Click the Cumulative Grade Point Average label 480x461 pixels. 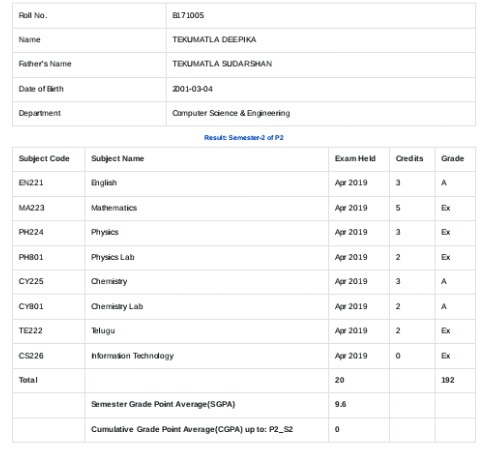coord(192,429)
